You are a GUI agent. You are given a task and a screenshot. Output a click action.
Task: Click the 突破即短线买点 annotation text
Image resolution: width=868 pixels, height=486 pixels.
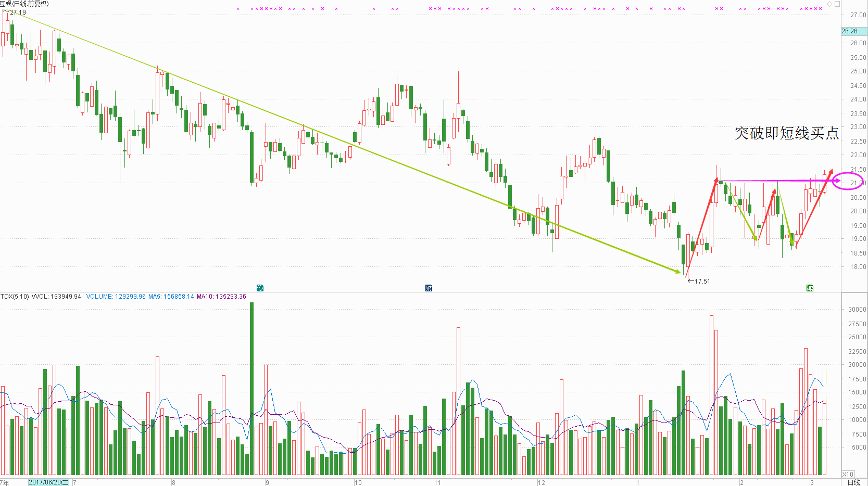click(787, 133)
